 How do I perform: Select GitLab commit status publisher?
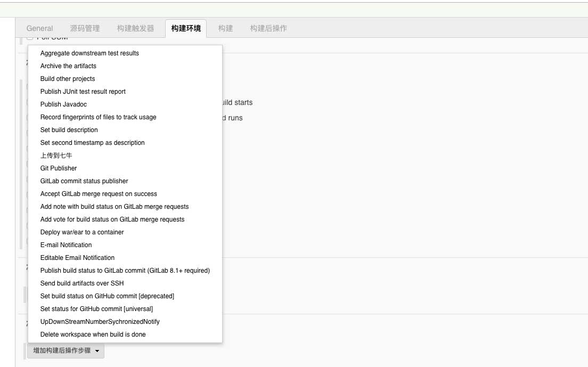click(84, 181)
